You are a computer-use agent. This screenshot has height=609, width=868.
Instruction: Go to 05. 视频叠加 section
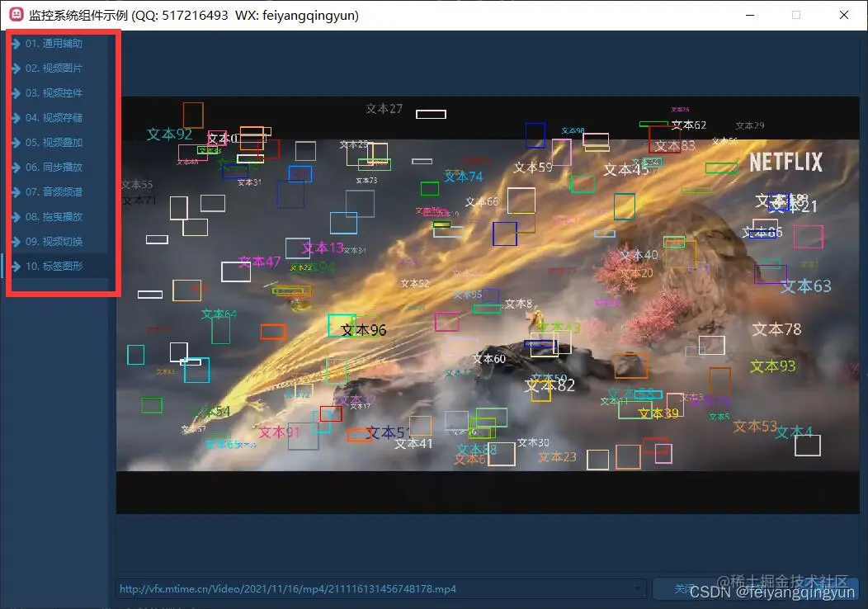pos(54,142)
